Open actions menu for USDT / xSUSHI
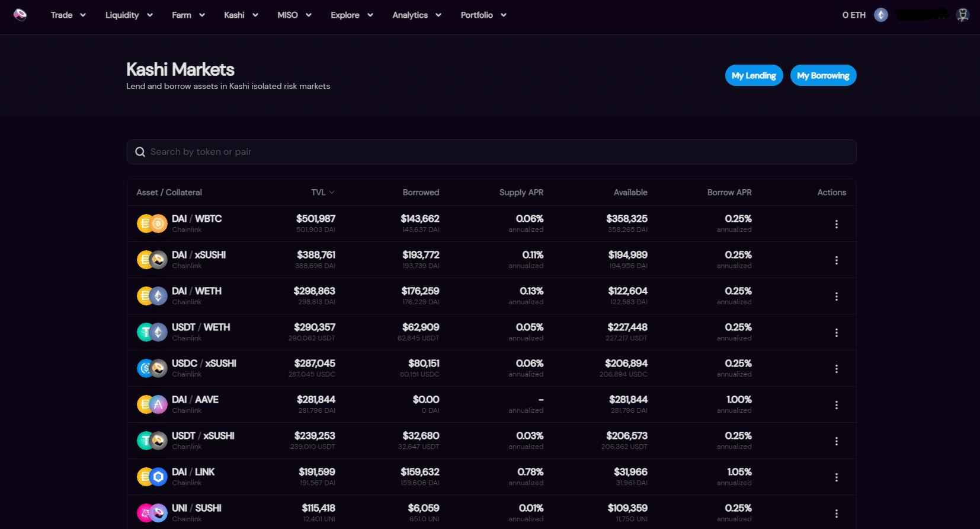 click(836, 441)
